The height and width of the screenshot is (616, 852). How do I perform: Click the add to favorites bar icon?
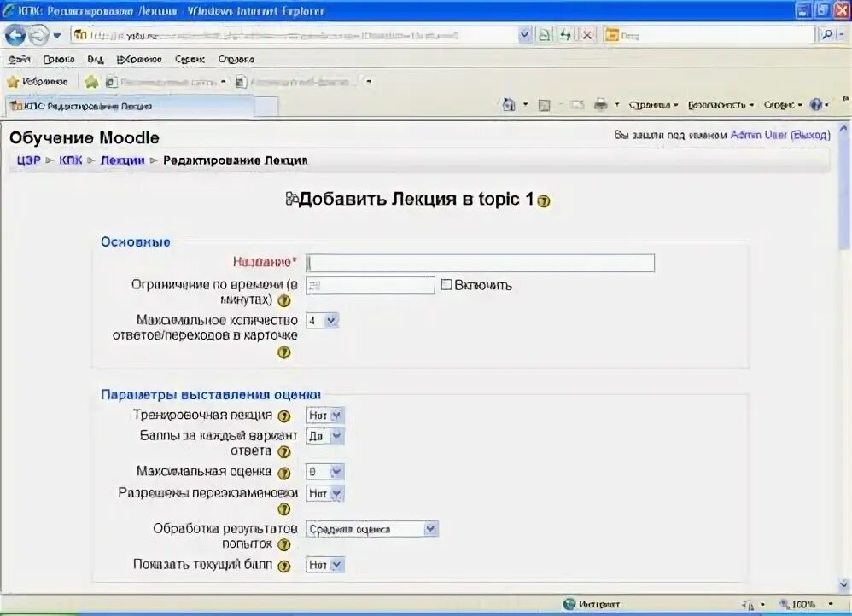pyautogui.click(x=91, y=82)
